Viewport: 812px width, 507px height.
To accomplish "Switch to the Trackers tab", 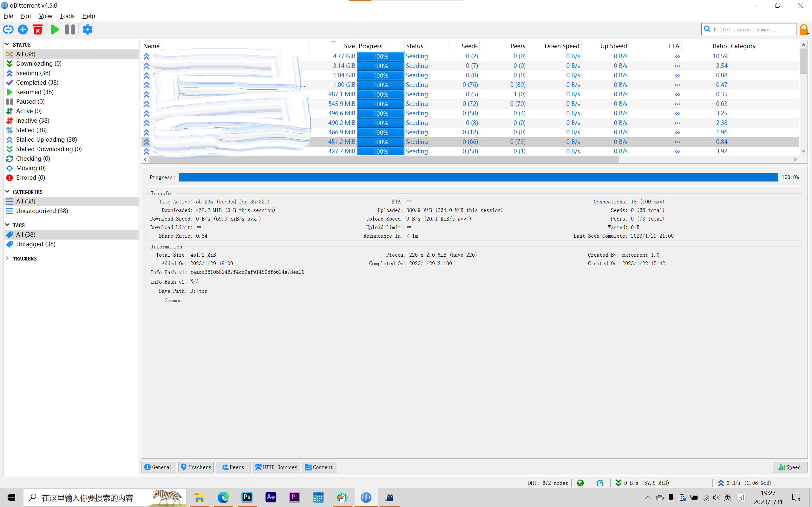I will pyautogui.click(x=196, y=467).
